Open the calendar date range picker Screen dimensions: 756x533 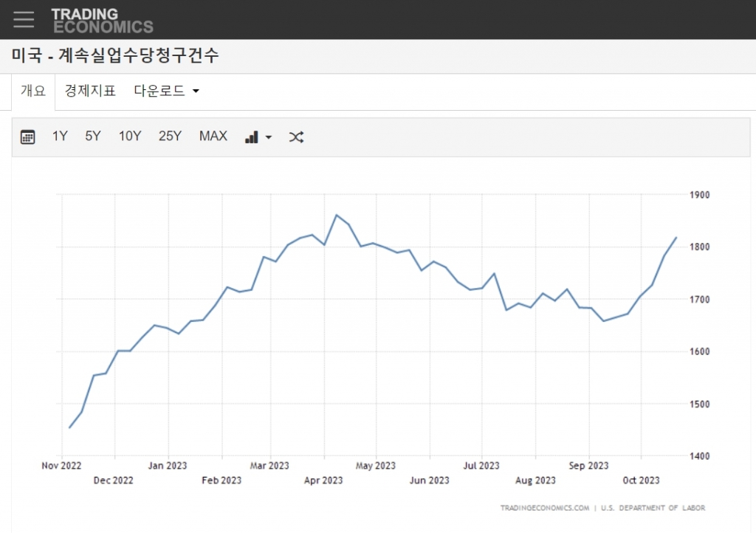point(27,137)
